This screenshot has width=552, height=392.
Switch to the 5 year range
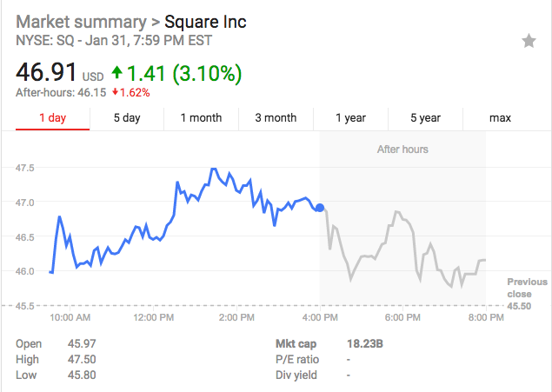click(425, 118)
